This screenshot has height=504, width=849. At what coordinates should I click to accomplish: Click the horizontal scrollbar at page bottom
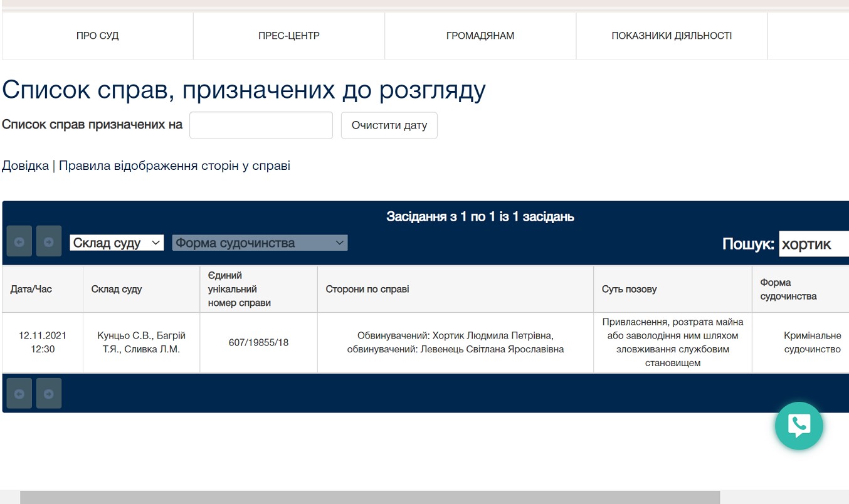370,497
